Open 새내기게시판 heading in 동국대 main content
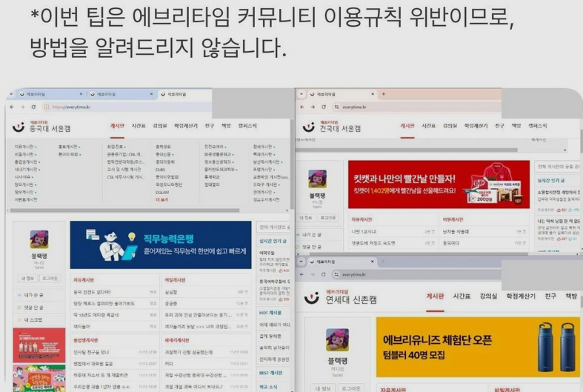This screenshot has height=392, width=583. point(177,340)
